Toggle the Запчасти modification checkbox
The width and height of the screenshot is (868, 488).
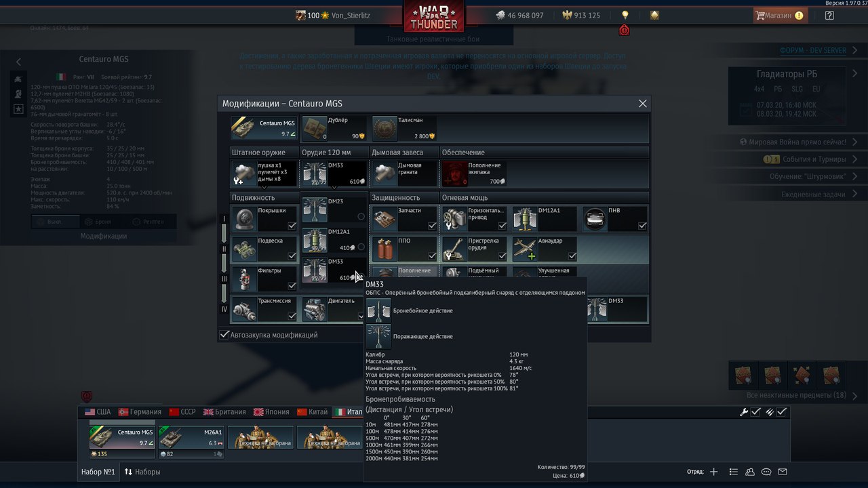pos(432,226)
